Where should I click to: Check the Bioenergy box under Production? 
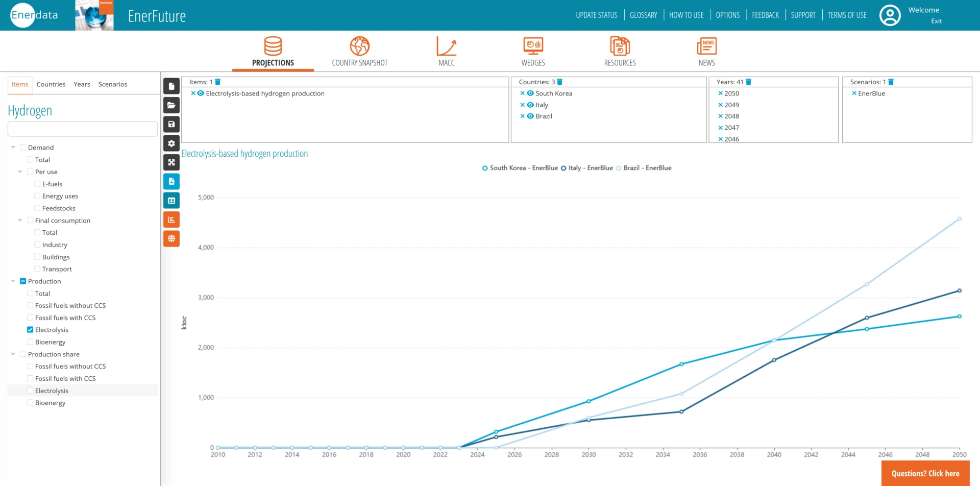coord(30,342)
